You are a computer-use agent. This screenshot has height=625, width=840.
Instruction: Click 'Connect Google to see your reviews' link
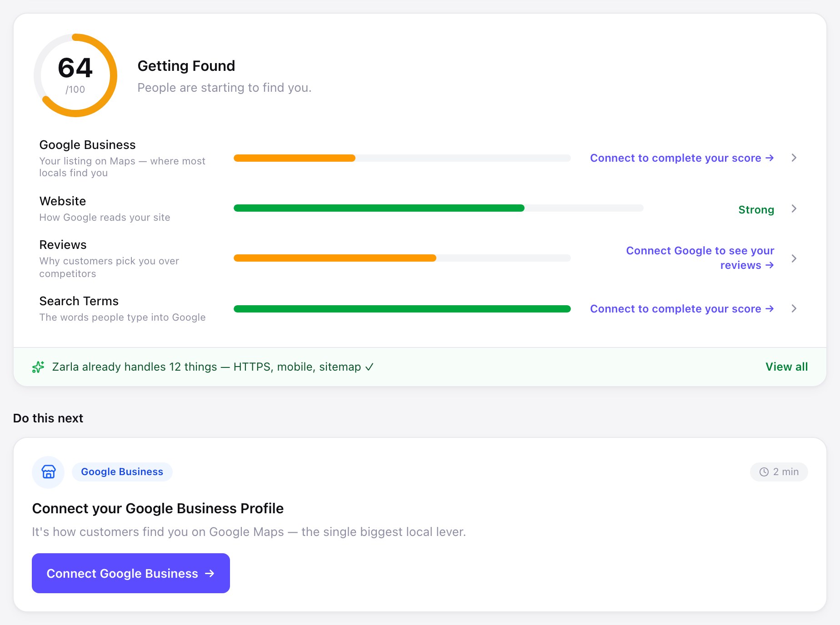point(700,258)
